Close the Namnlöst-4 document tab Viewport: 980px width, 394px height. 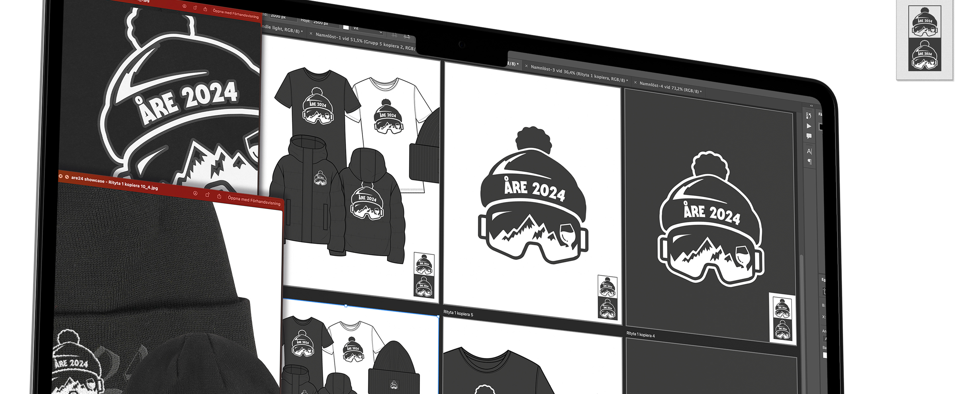point(635,82)
